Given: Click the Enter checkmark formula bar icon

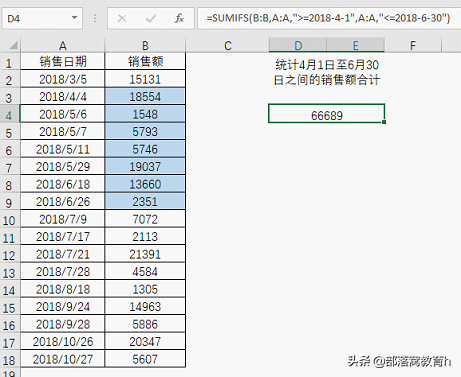Looking at the screenshot, I should click(x=151, y=18).
